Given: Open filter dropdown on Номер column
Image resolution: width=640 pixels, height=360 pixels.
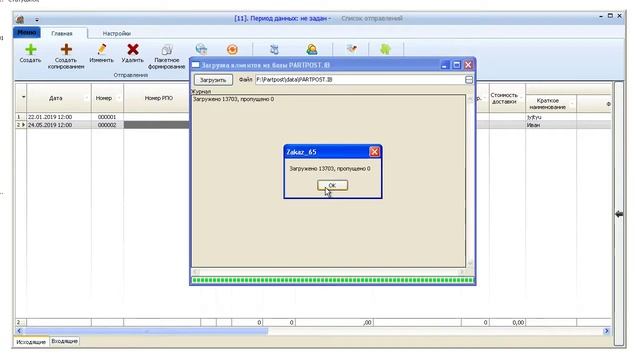Looking at the screenshot, I should click(x=119, y=98).
